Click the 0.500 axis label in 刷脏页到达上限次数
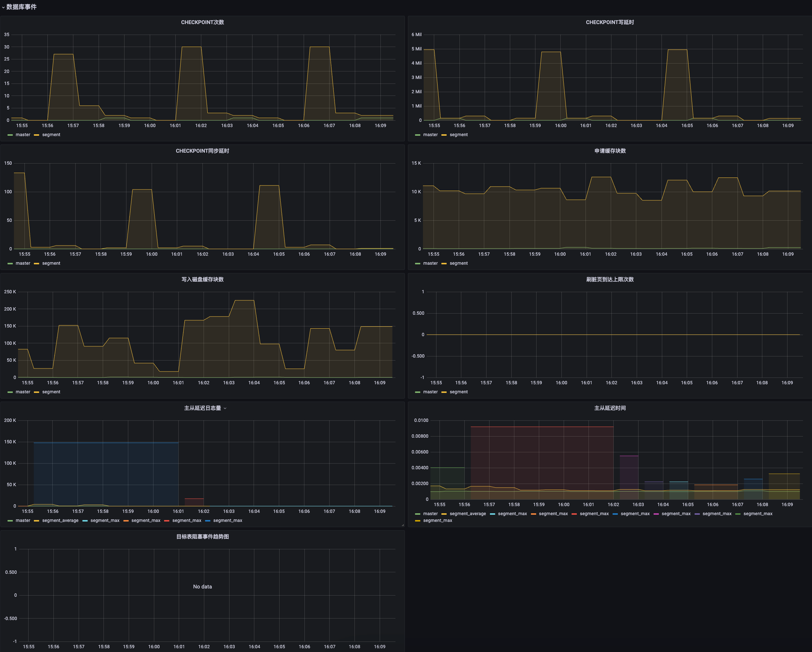This screenshot has width=812, height=652. (x=418, y=313)
